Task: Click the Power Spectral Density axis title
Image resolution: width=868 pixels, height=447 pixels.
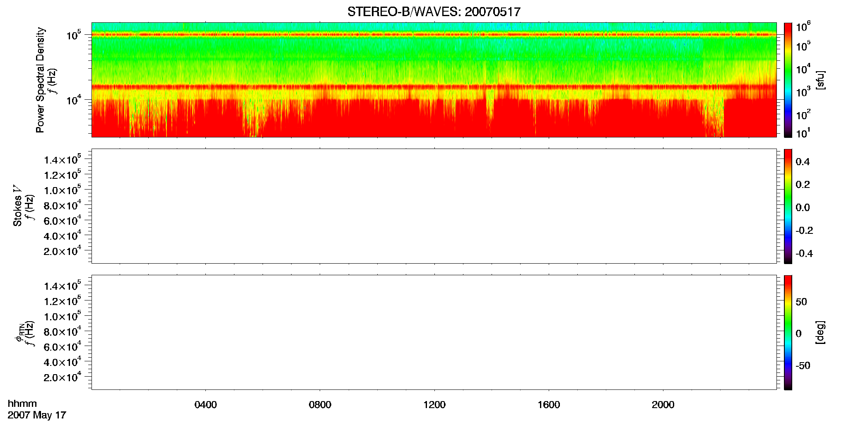Action: 40,80
